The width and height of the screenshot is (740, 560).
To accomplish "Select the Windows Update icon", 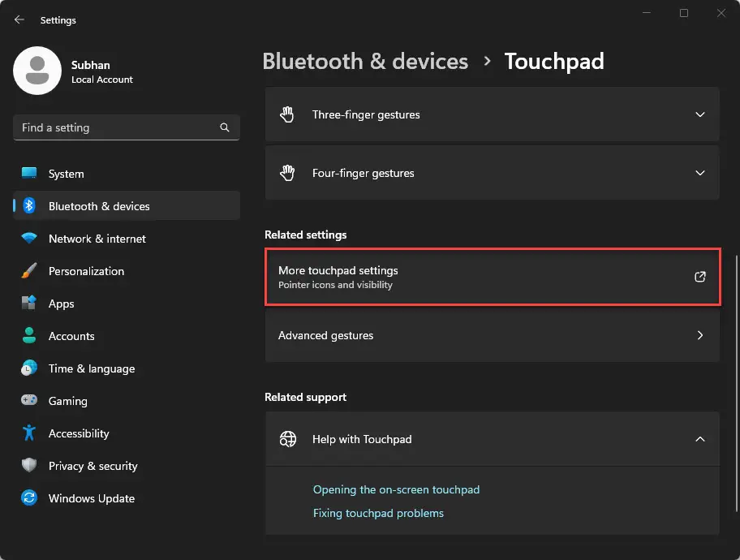I will pos(30,498).
